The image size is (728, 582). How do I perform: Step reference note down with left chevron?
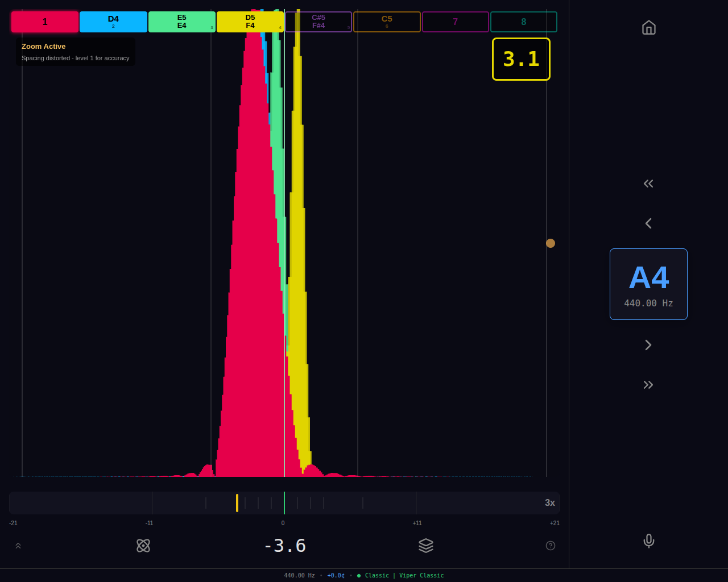coord(648,223)
